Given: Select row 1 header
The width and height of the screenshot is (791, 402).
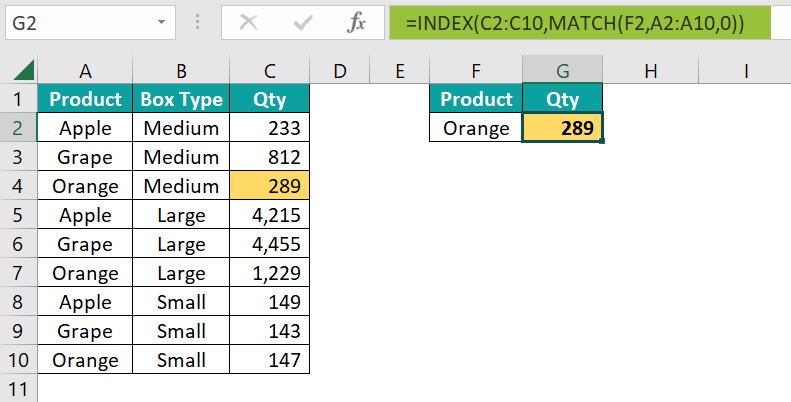Looking at the screenshot, I should tap(18, 98).
